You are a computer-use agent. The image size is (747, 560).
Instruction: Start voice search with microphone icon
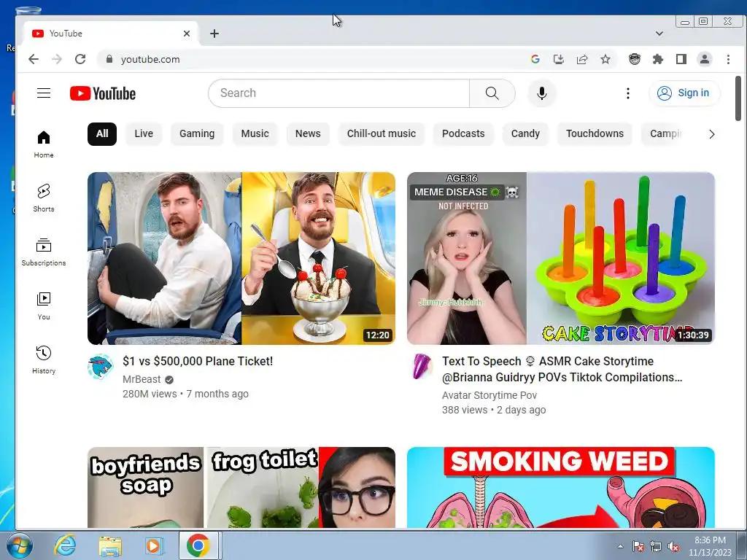(542, 93)
